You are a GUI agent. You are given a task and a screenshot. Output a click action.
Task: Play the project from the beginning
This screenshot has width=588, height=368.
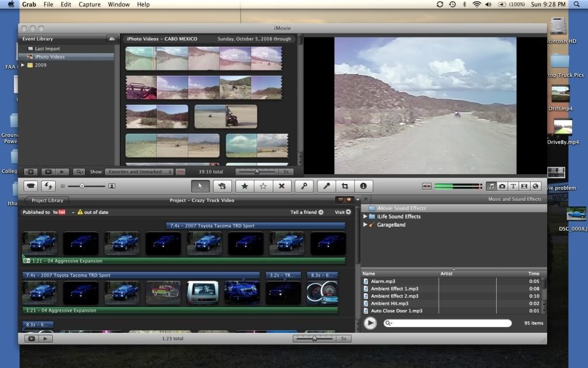45,338
